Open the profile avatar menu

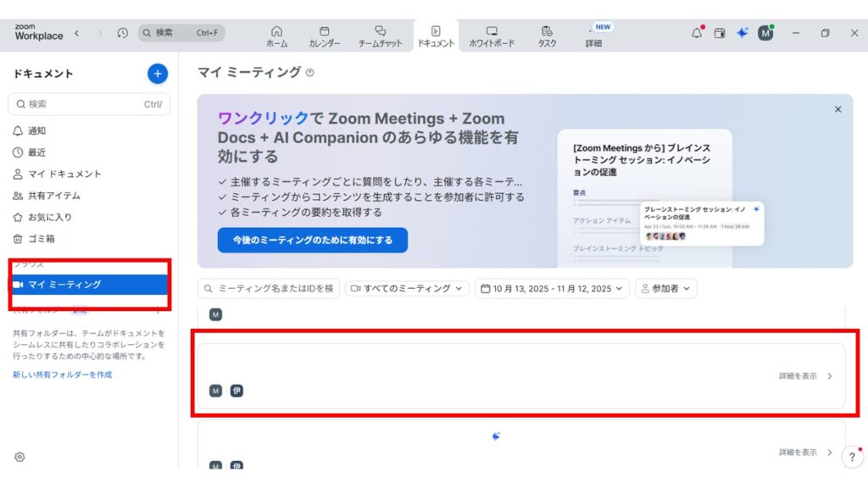pos(765,33)
